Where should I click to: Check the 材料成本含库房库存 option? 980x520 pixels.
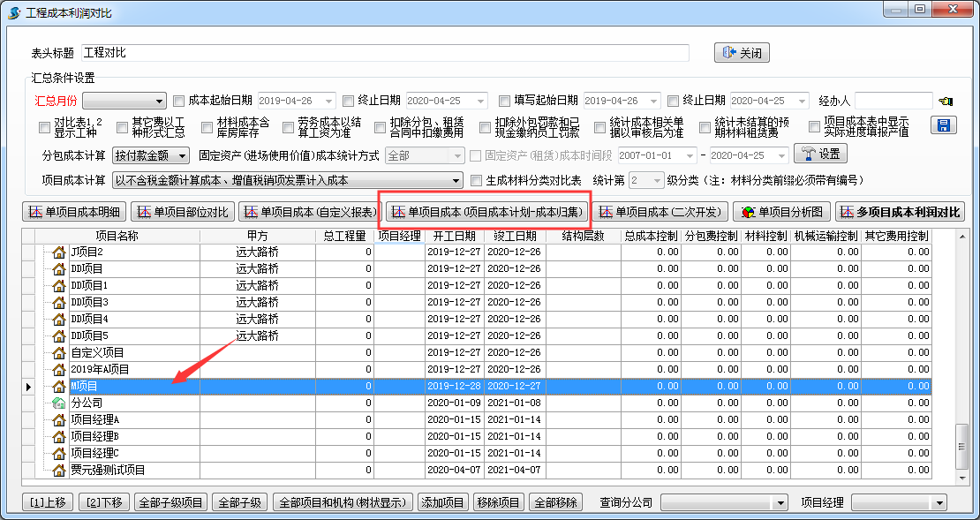[204, 127]
